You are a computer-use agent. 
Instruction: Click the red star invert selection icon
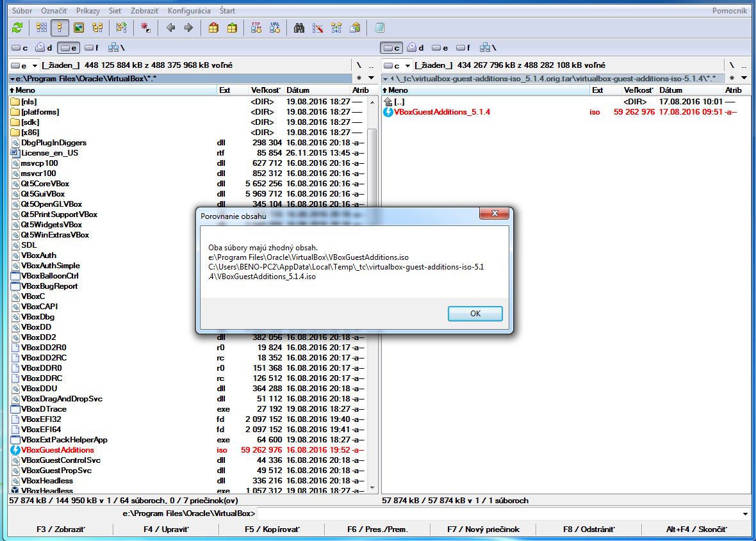point(145,28)
